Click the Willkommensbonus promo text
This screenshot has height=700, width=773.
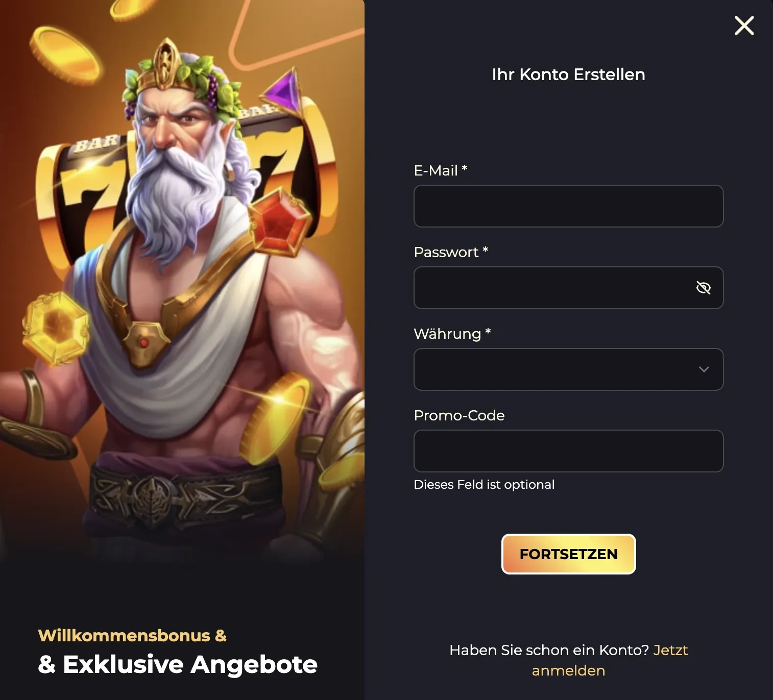pyautogui.click(x=132, y=636)
